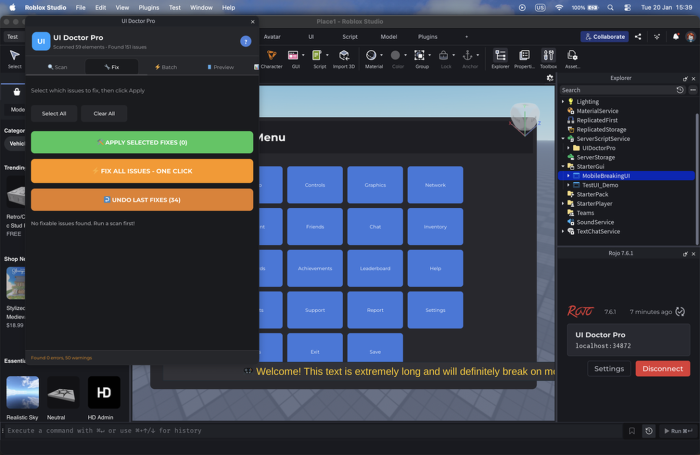Click the Color swatch tool

tap(395, 55)
